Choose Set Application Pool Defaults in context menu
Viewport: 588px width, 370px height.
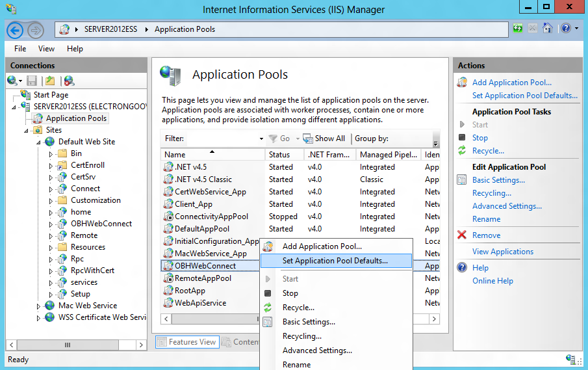336,261
